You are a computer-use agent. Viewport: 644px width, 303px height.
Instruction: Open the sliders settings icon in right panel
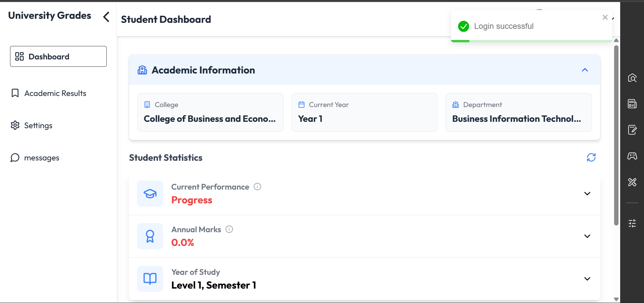tap(632, 223)
